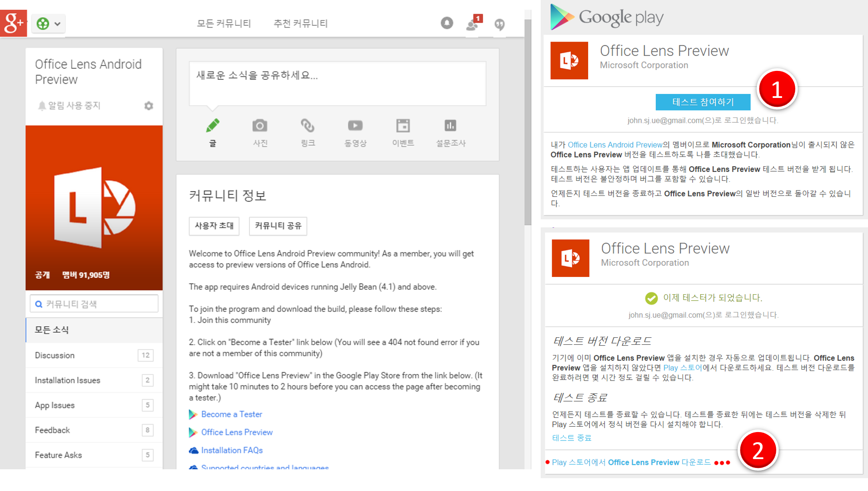Click the page vertical scrollbar
This screenshot has width=868, height=491.
point(527,122)
